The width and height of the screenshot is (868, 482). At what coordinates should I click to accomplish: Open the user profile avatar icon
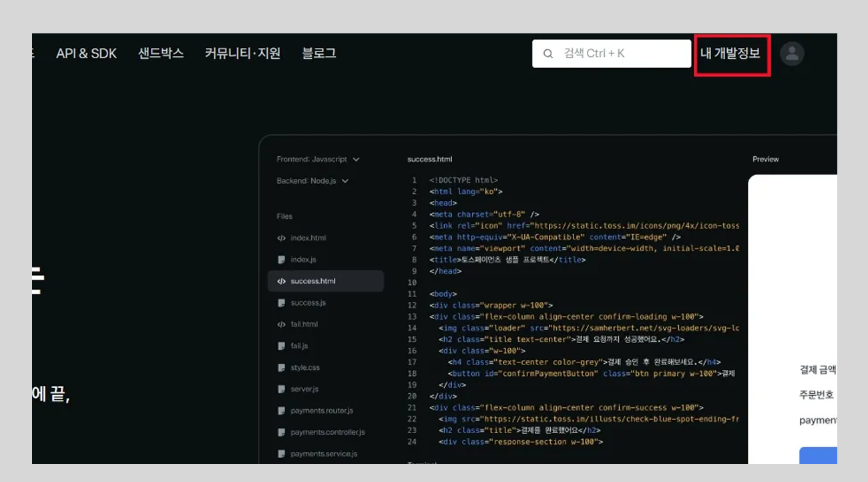(792, 53)
